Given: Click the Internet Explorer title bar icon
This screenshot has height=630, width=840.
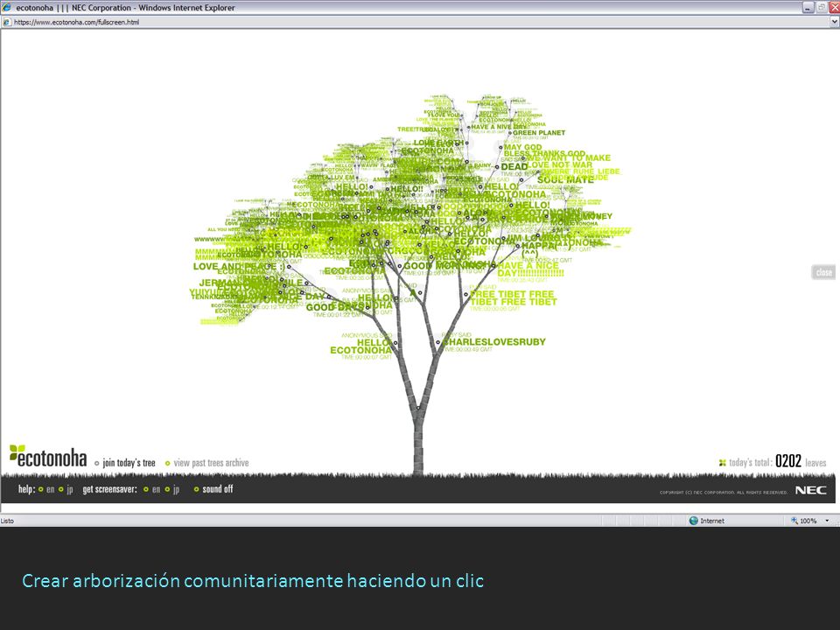Looking at the screenshot, I should point(6,8).
